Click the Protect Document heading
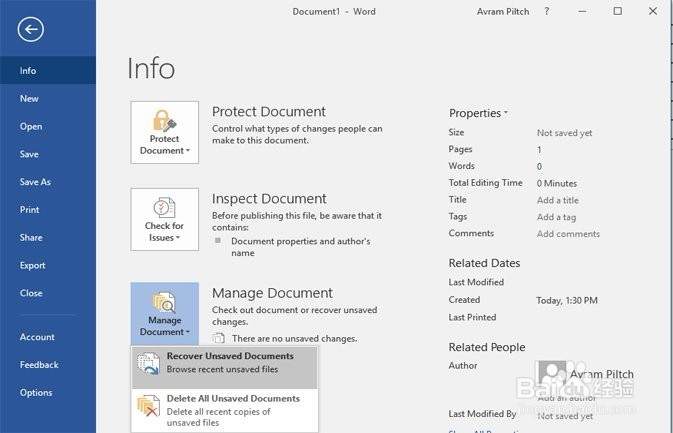The image size is (673, 433). [269, 112]
